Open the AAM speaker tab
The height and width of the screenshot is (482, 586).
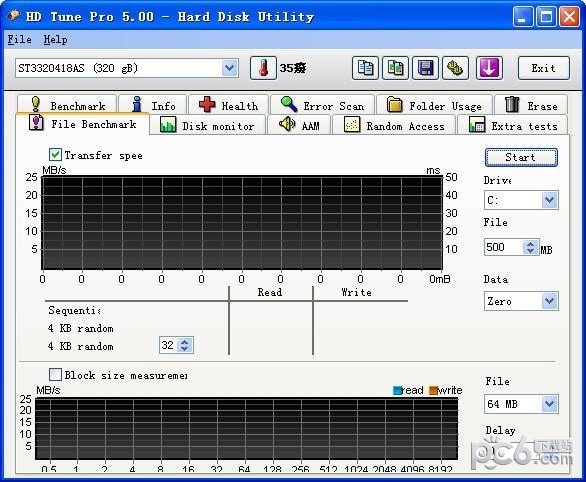299,125
